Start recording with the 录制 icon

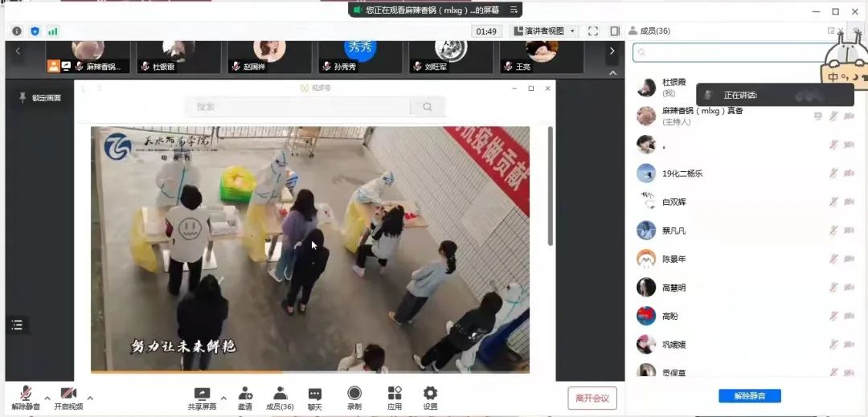click(354, 394)
